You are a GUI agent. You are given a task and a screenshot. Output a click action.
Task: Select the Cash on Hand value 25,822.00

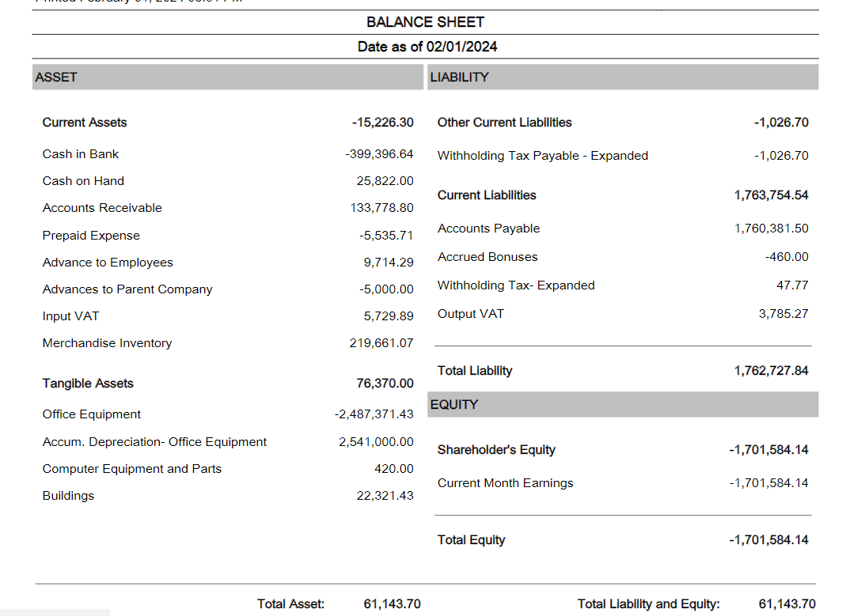click(x=385, y=181)
